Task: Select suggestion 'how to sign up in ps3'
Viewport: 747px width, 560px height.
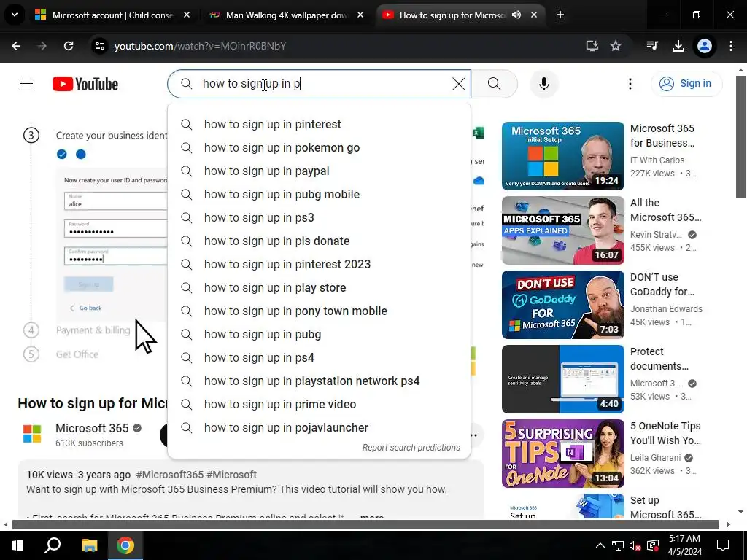Action: (320, 217)
